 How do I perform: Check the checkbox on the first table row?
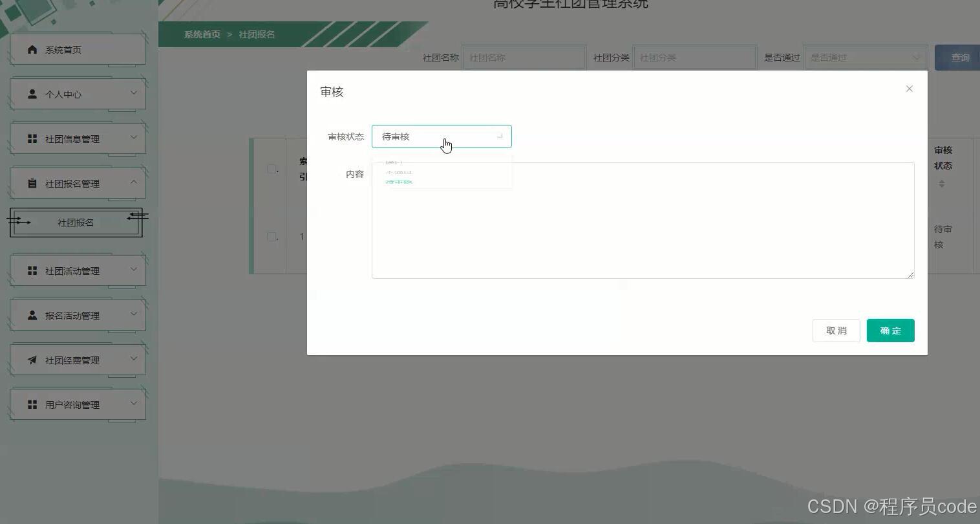click(272, 236)
